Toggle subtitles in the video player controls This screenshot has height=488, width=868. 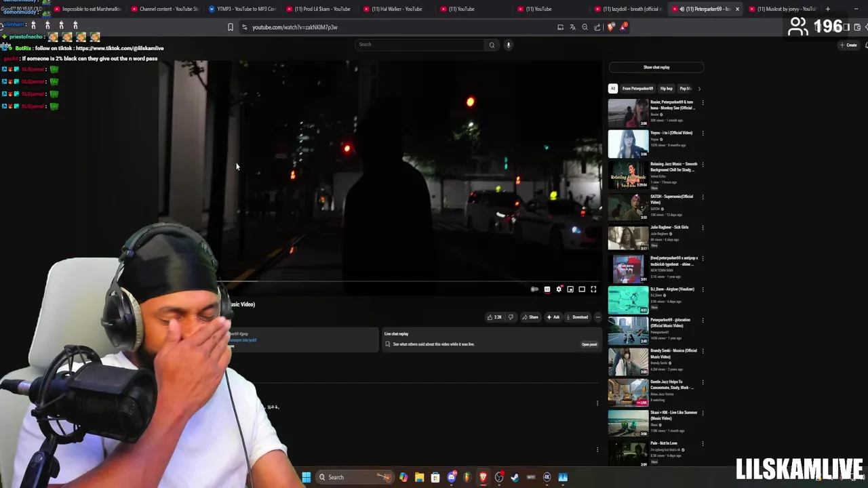pyautogui.click(x=547, y=289)
